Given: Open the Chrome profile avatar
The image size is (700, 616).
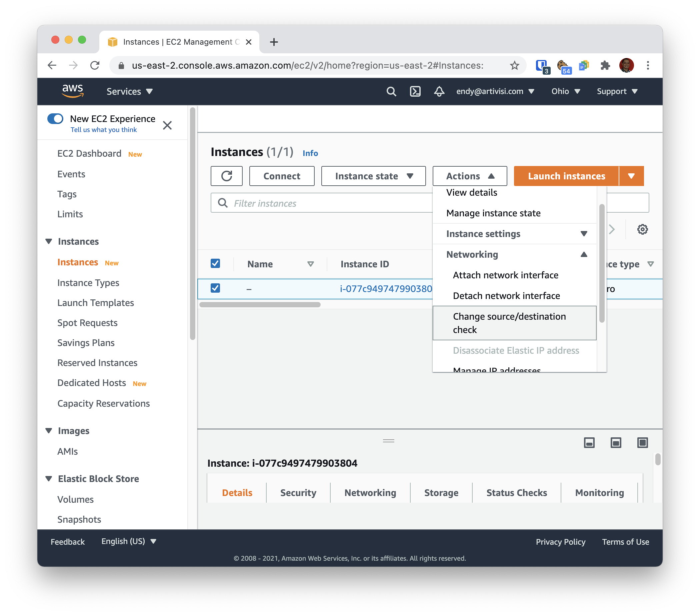Looking at the screenshot, I should [626, 65].
